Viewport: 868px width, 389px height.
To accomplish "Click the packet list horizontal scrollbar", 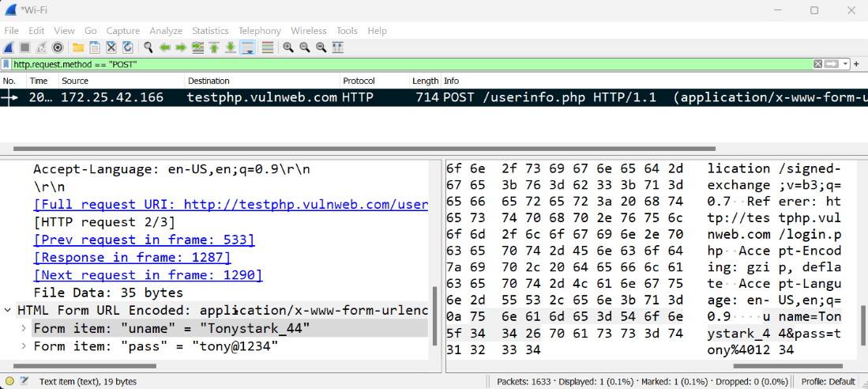I will point(364,149).
